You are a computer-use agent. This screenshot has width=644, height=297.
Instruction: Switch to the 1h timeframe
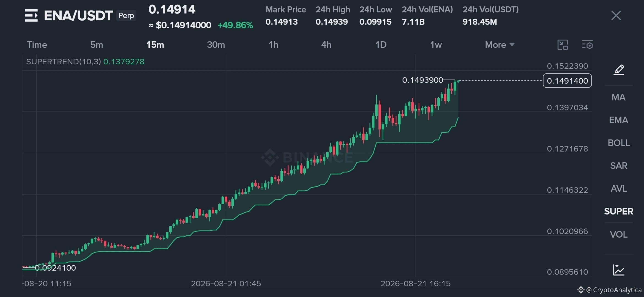click(274, 45)
